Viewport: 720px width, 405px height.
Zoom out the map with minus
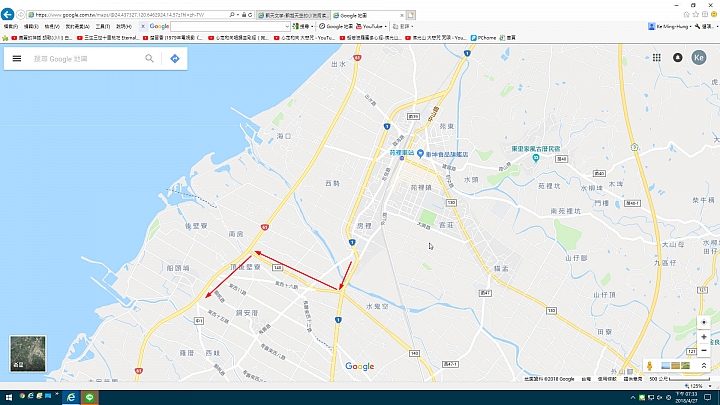(703, 350)
